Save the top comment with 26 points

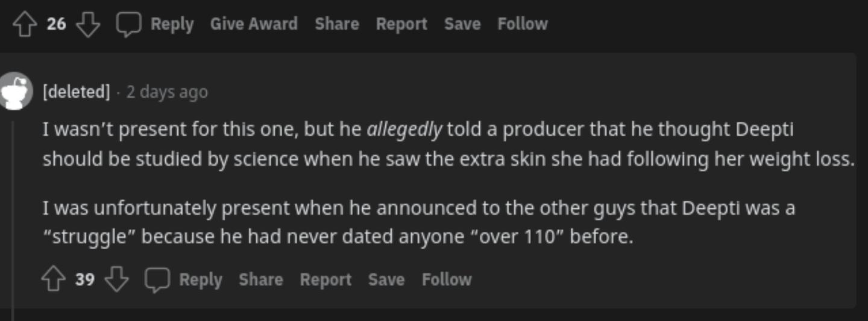[462, 24]
